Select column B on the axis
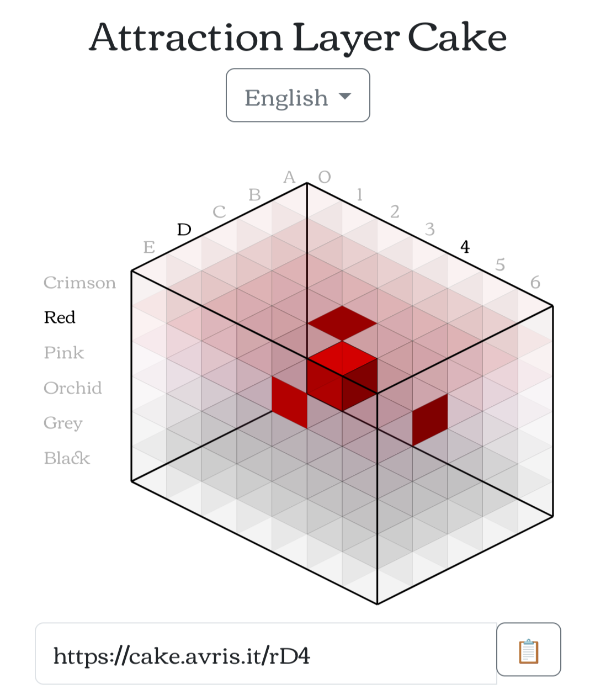 (x=254, y=195)
